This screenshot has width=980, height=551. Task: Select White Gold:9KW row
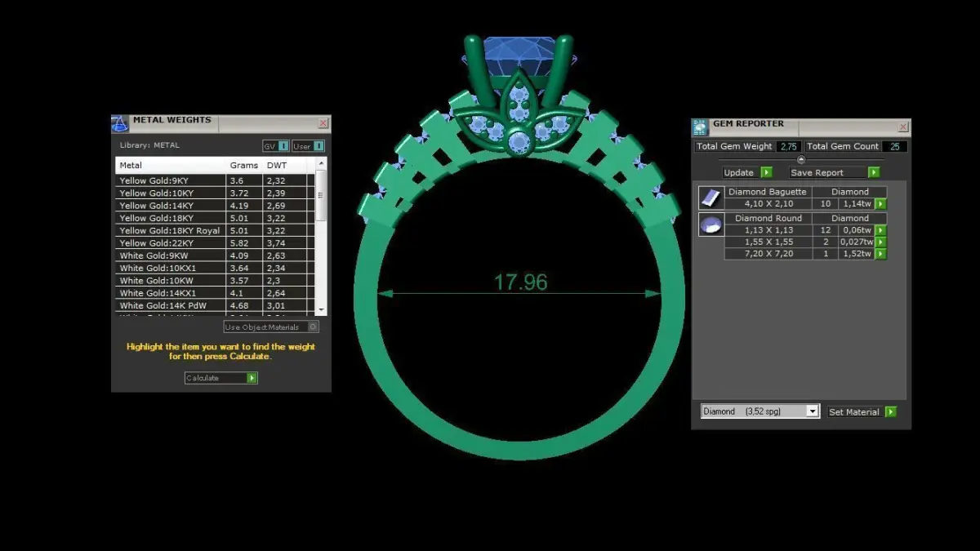[213, 256]
